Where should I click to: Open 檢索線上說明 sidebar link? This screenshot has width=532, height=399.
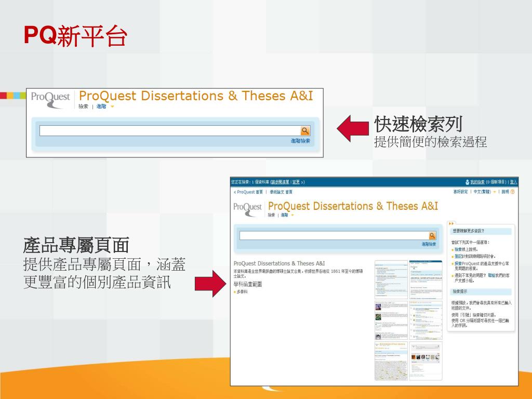[x=466, y=249]
